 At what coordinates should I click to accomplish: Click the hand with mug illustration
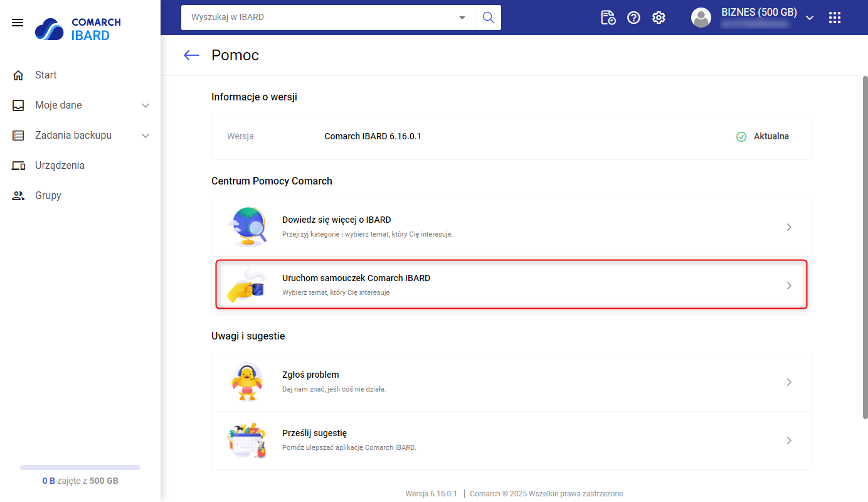click(x=246, y=286)
